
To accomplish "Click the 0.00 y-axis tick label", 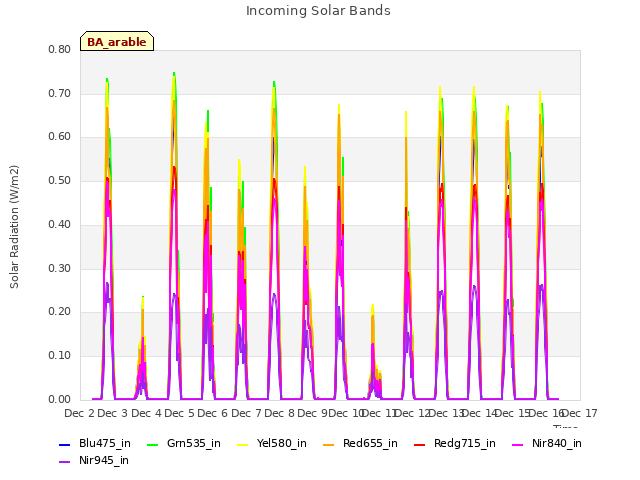I will coord(60,400).
